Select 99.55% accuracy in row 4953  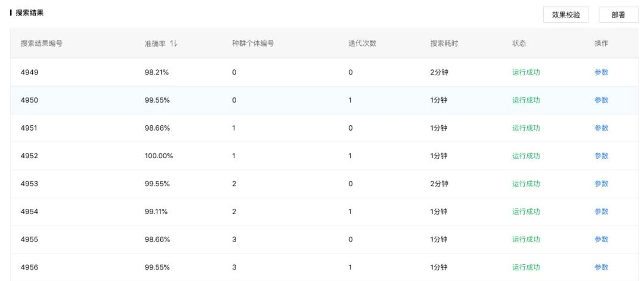pos(157,184)
